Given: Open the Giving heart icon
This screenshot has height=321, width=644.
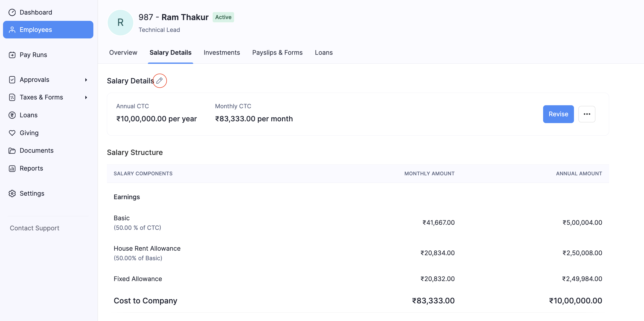Looking at the screenshot, I should coord(12,133).
